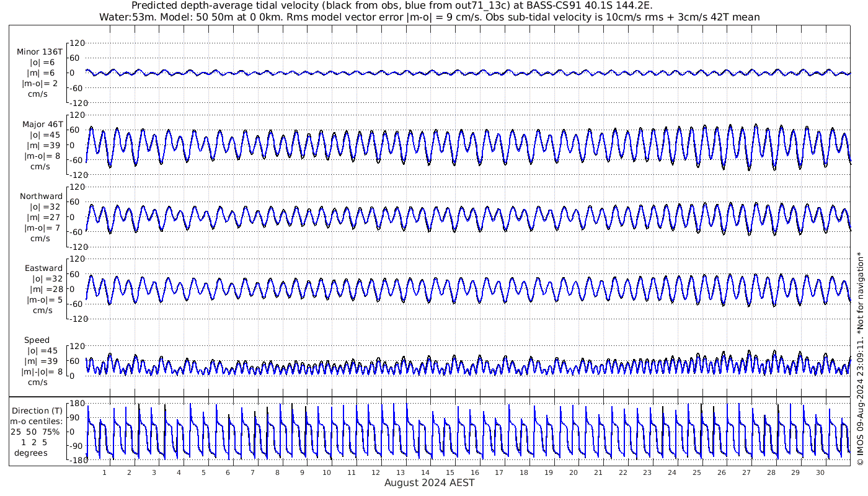Click '|m-o|= 8' under Major 46T

click(42, 156)
